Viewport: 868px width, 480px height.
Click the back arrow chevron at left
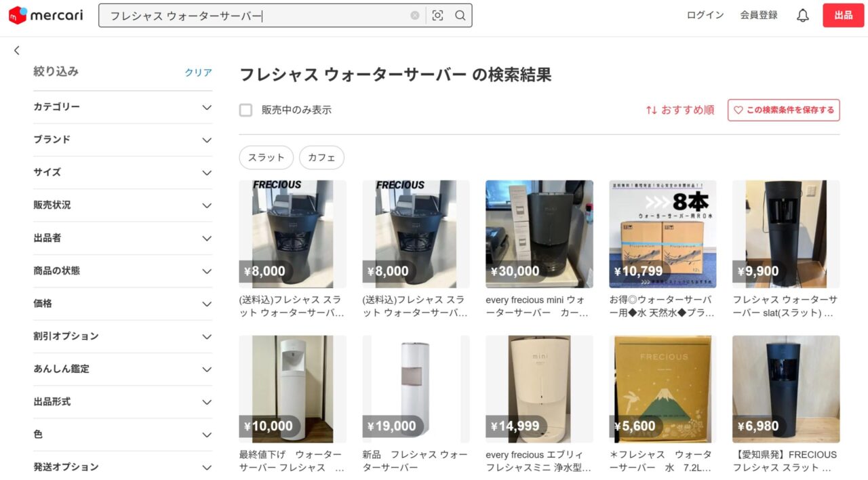click(x=17, y=50)
